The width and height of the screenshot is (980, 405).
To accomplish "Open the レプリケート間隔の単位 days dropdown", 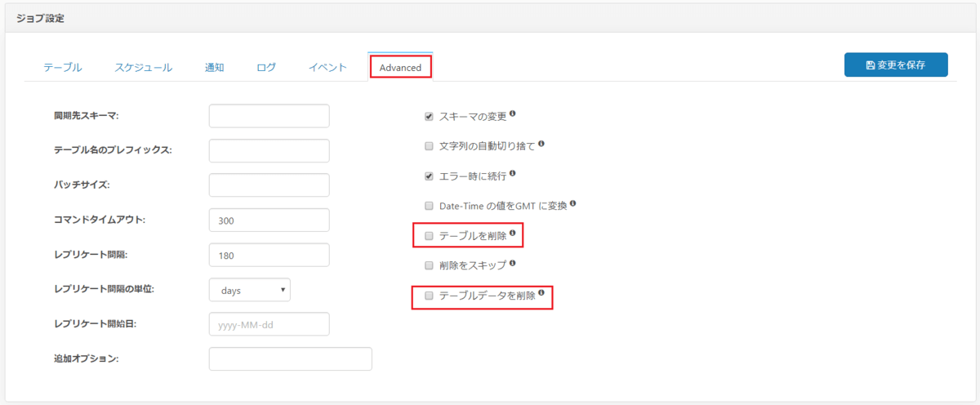I will [250, 290].
